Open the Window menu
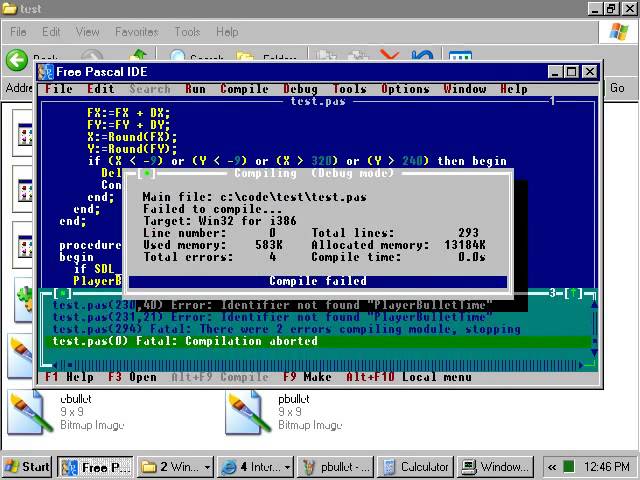 click(465, 89)
